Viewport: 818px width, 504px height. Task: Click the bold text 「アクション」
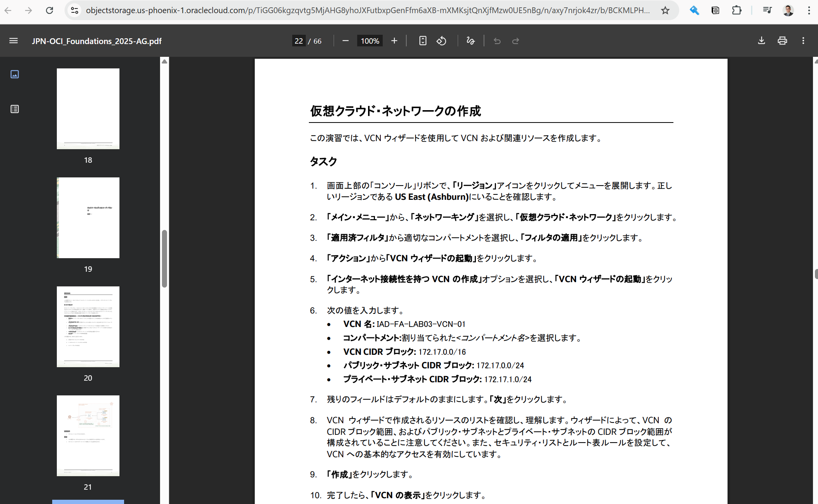click(349, 258)
